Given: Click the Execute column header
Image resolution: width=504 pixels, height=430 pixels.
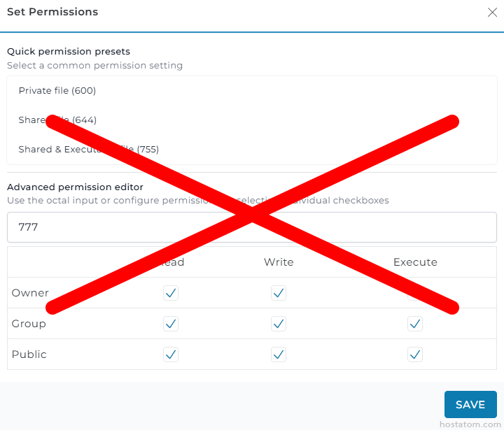Looking at the screenshot, I should (415, 262).
